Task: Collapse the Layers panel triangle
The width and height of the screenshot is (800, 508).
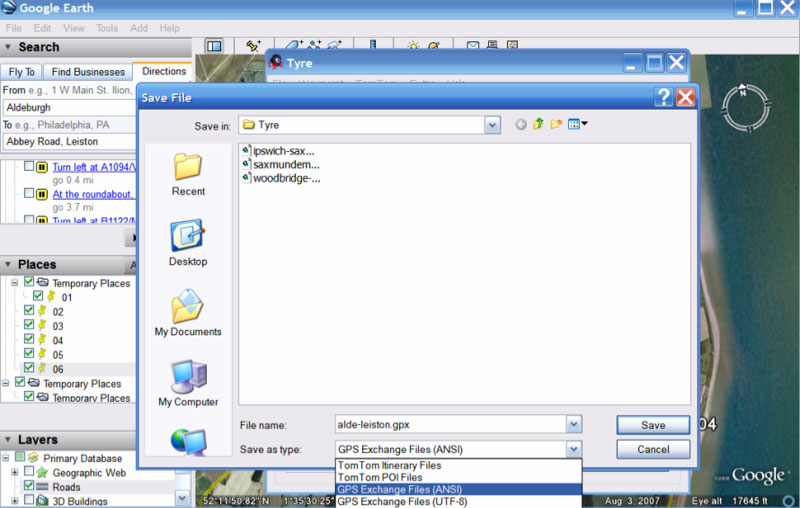Action: click(8, 439)
